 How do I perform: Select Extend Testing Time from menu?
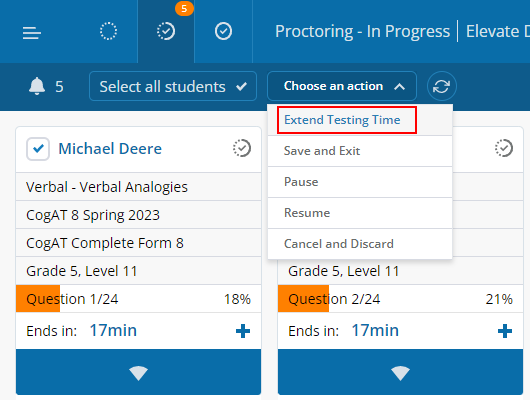[x=342, y=120]
